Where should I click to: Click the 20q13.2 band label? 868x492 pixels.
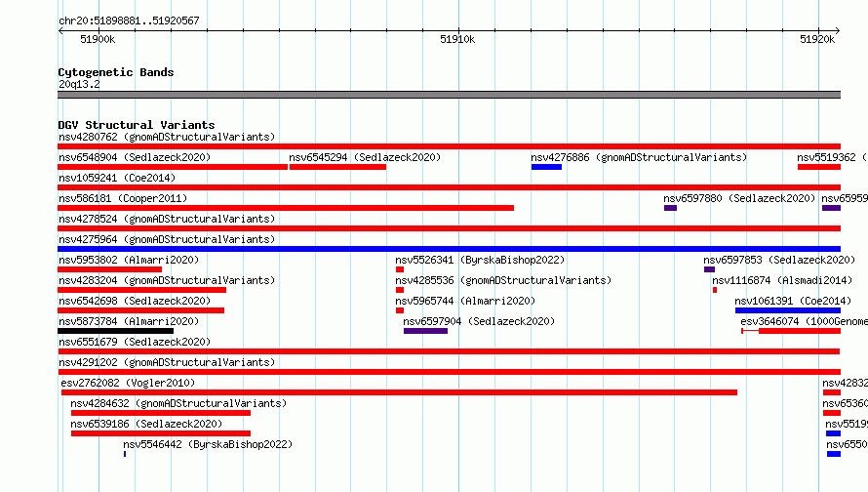(79, 84)
